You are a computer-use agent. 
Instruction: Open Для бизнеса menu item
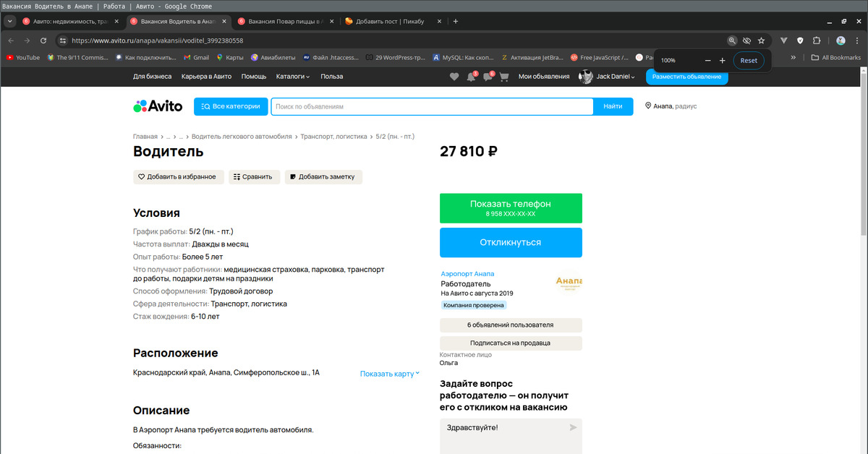click(x=153, y=77)
